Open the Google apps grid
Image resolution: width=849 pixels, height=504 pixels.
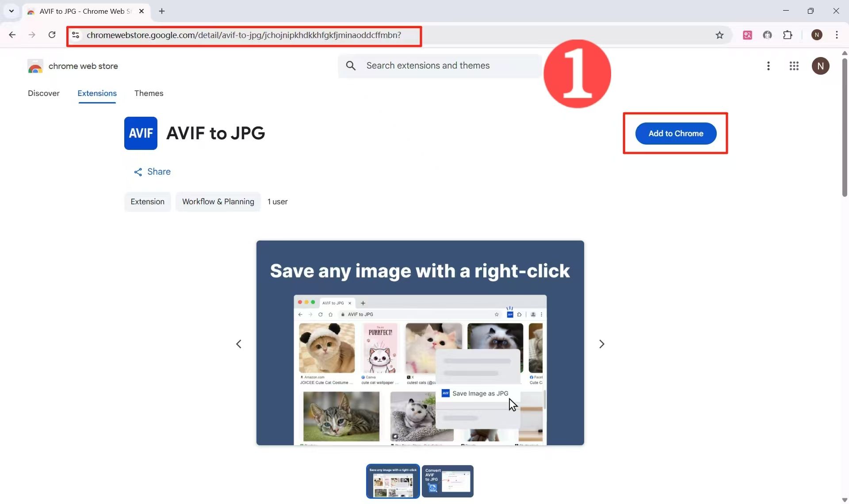coord(794,66)
